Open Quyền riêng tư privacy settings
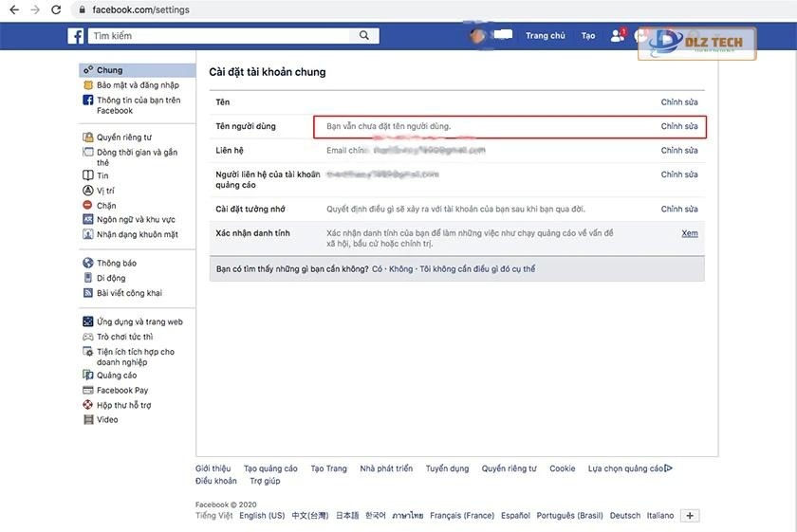Viewport: 797px width, 532px height. [x=123, y=138]
